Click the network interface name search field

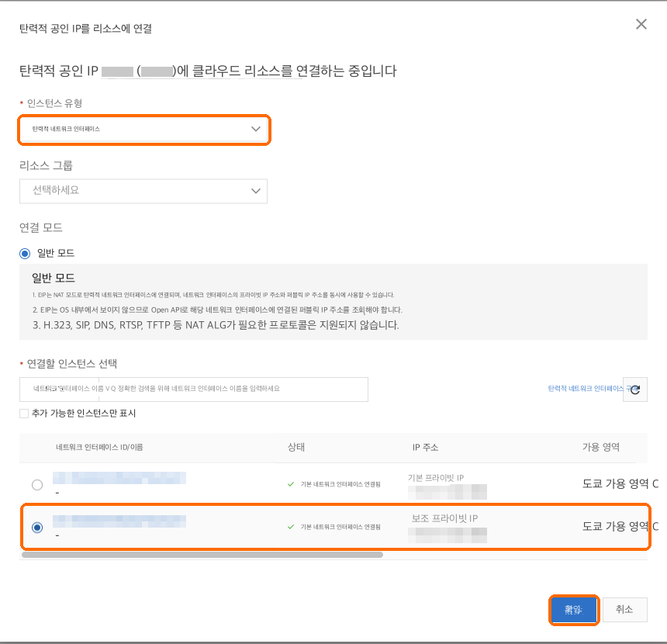click(194, 389)
